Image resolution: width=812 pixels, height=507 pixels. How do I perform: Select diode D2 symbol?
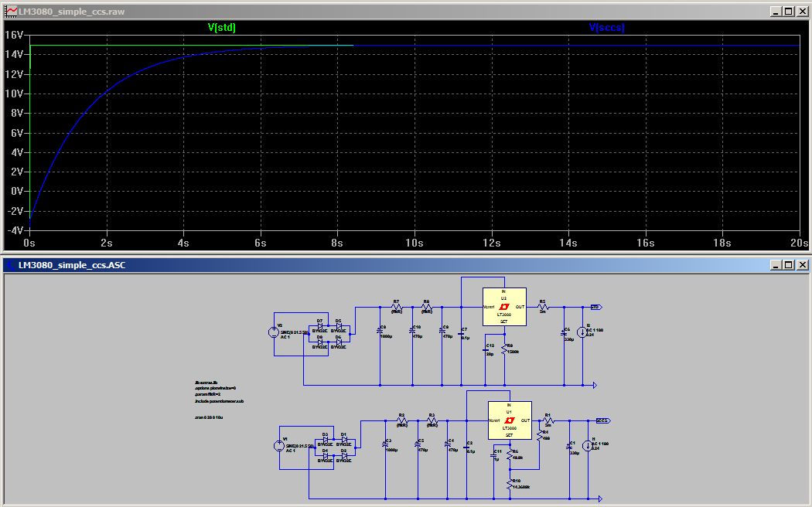pyautogui.click(x=344, y=456)
